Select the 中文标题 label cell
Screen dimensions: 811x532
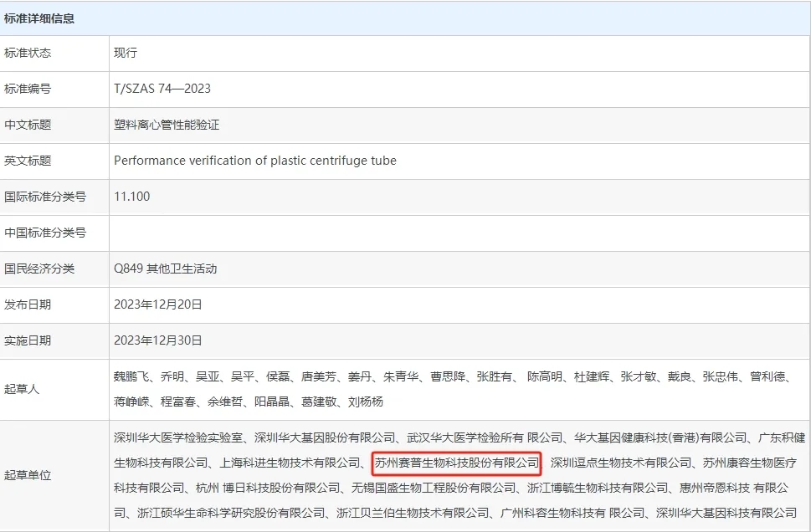click(54, 125)
